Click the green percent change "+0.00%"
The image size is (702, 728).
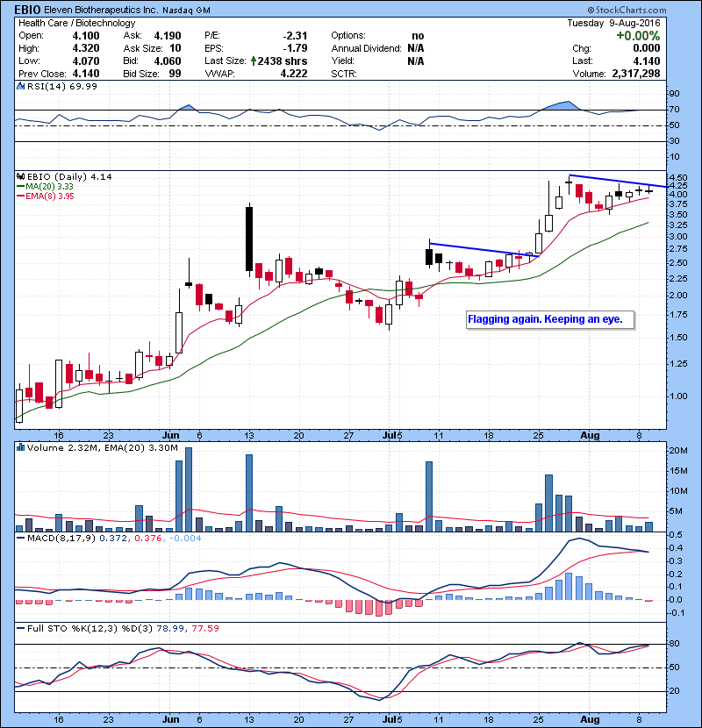638,36
